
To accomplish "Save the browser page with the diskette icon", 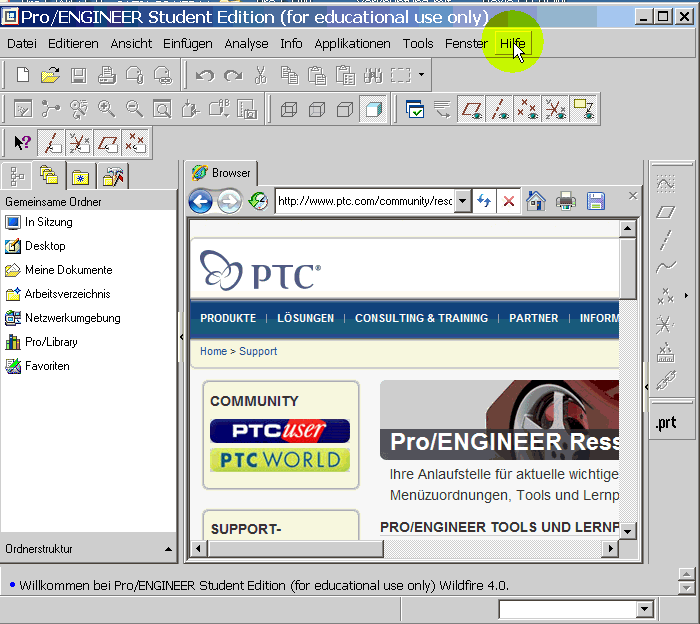I will tap(596, 201).
